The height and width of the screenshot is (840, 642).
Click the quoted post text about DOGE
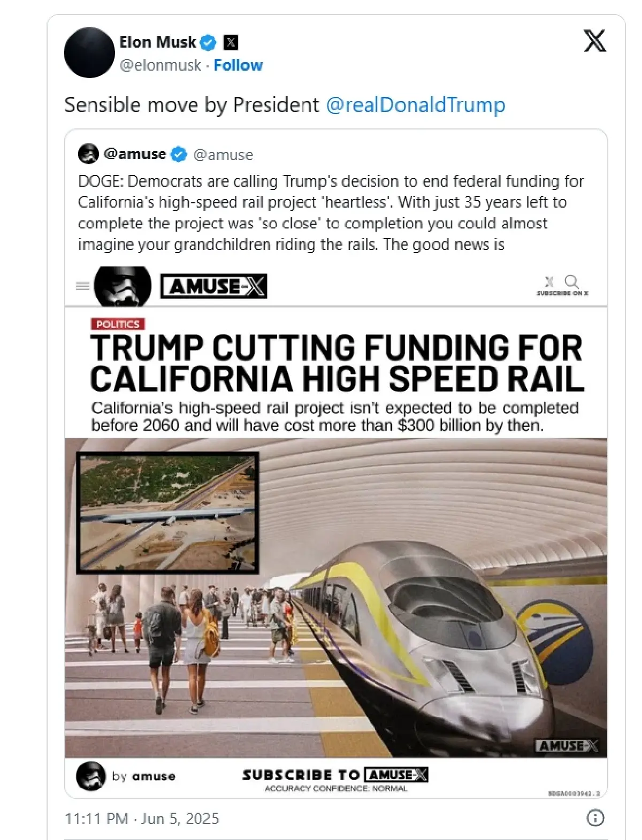click(331, 212)
